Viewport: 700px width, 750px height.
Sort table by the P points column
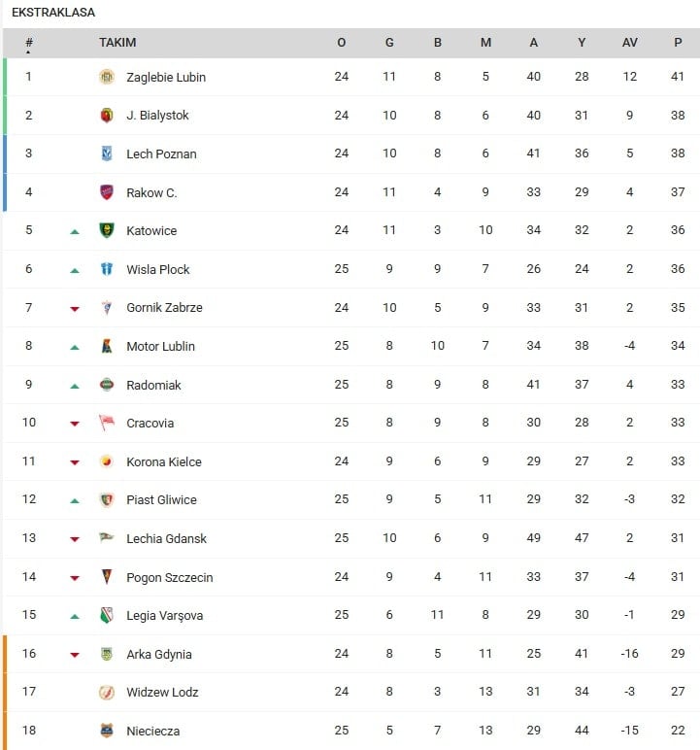click(678, 43)
